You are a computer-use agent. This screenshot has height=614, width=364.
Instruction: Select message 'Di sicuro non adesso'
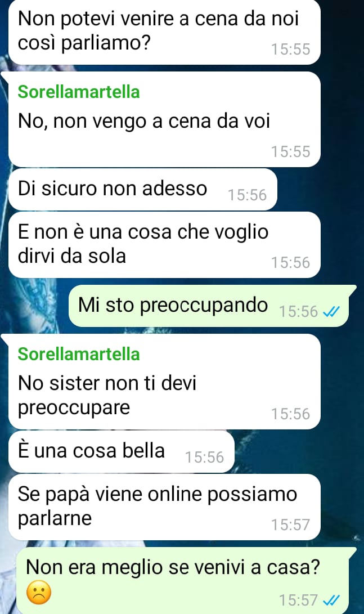(143, 190)
